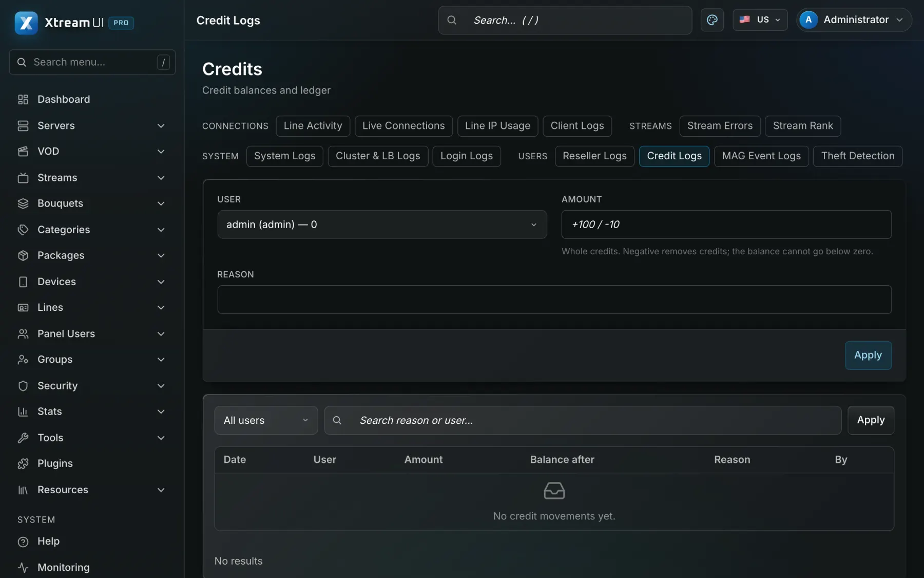Expand the Resources menu chevron

161,490
